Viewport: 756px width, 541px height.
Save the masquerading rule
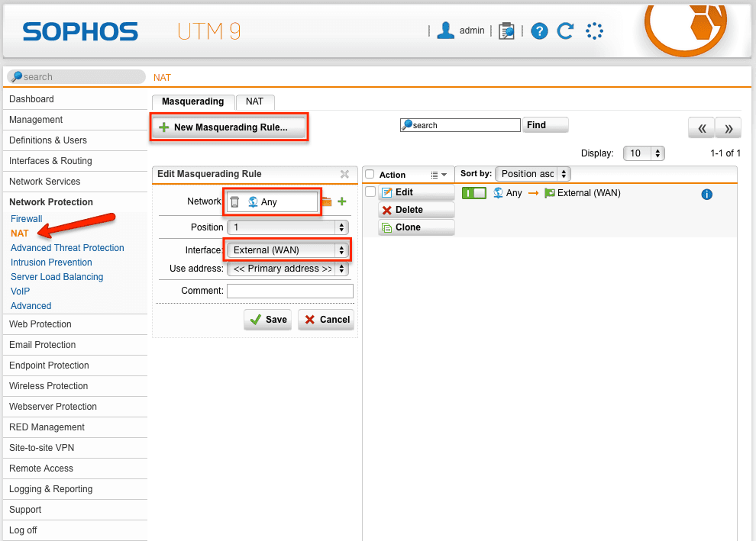click(268, 320)
